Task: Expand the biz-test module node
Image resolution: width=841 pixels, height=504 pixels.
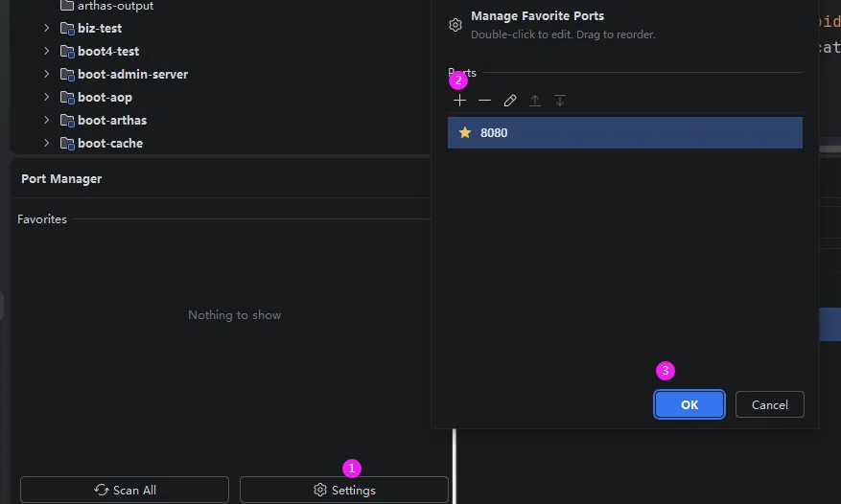Action: coord(46,28)
